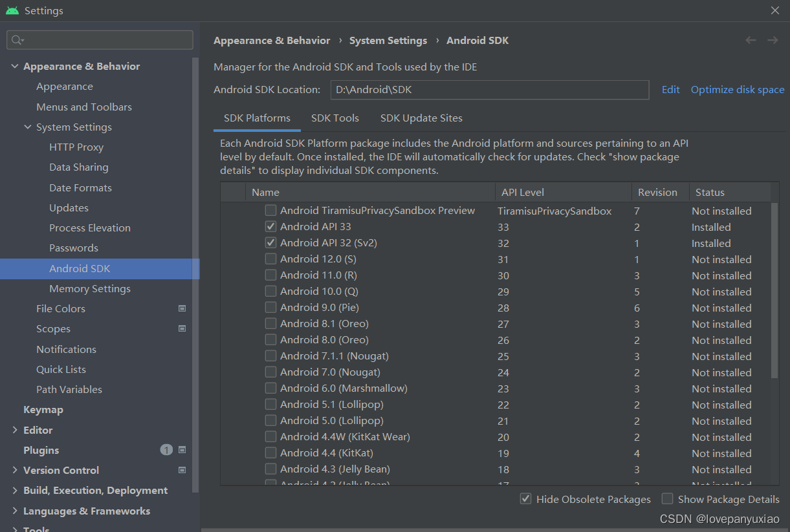Open Date Formats settings

coord(80,187)
